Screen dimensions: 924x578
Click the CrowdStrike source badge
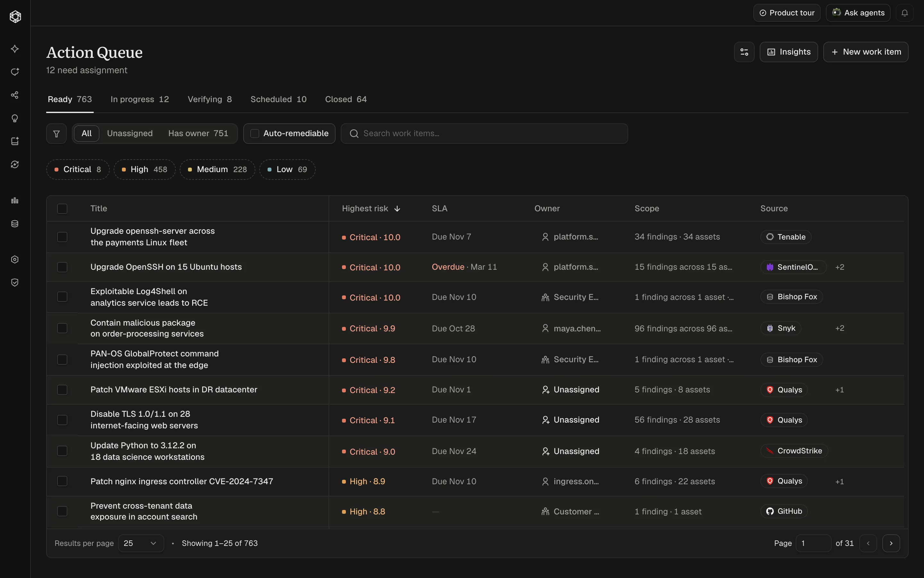click(x=794, y=451)
